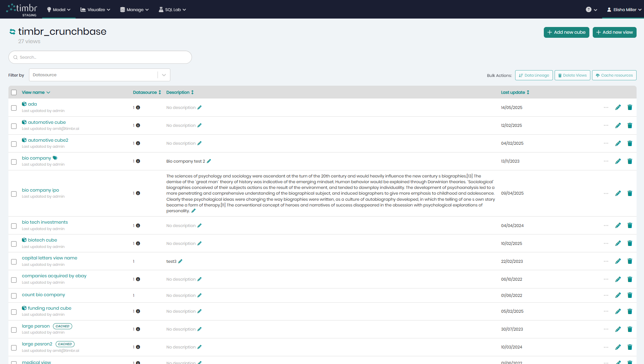The image size is (644, 364).
Task: Click the search magnifier icon
Action: tap(15, 57)
